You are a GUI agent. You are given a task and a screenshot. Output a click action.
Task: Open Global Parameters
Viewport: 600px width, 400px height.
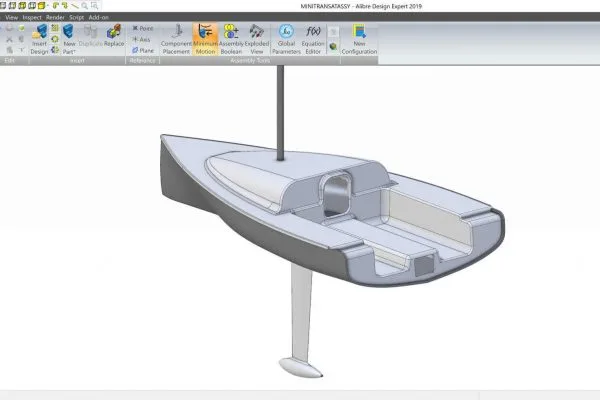tap(286, 39)
